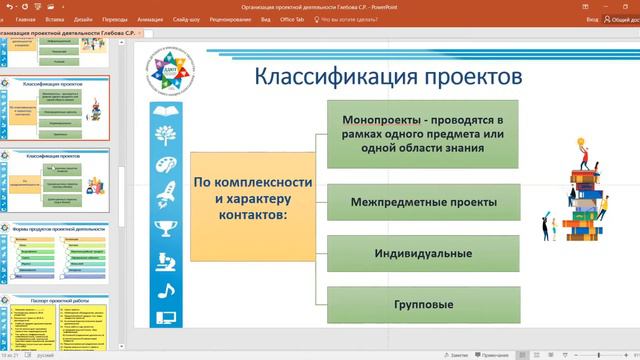Click the zoom out minus button
Image resolution: width=640 pixels, height=360 pixels.
[576, 356]
